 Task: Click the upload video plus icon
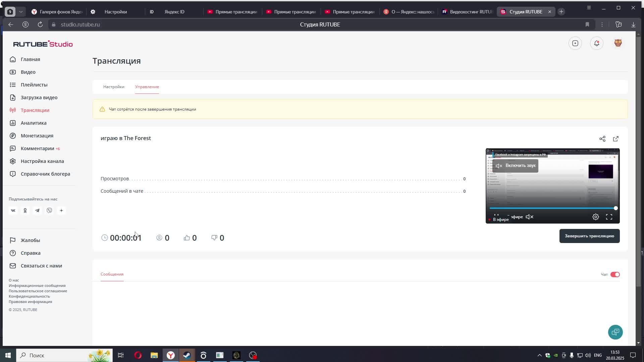pos(575,43)
